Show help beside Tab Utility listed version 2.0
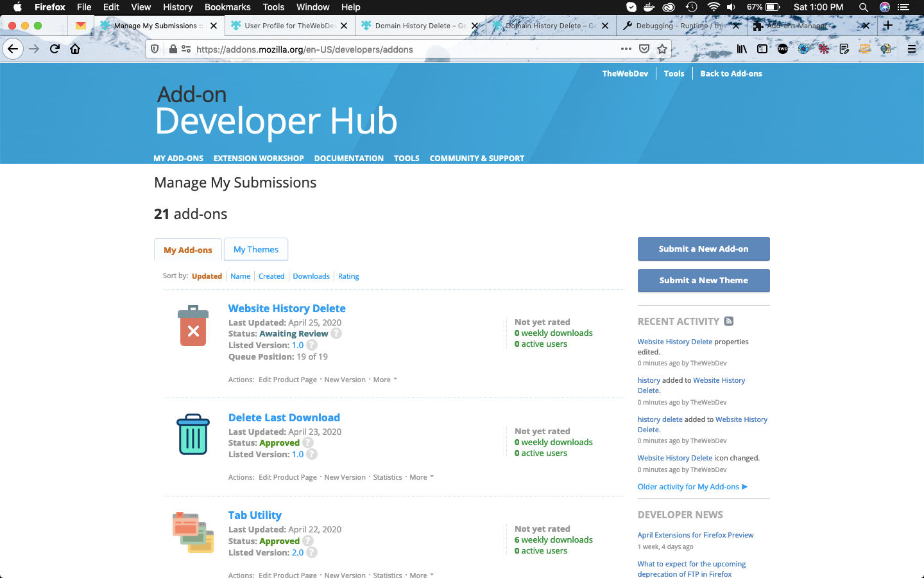924x578 pixels. pyautogui.click(x=312, y=552)
